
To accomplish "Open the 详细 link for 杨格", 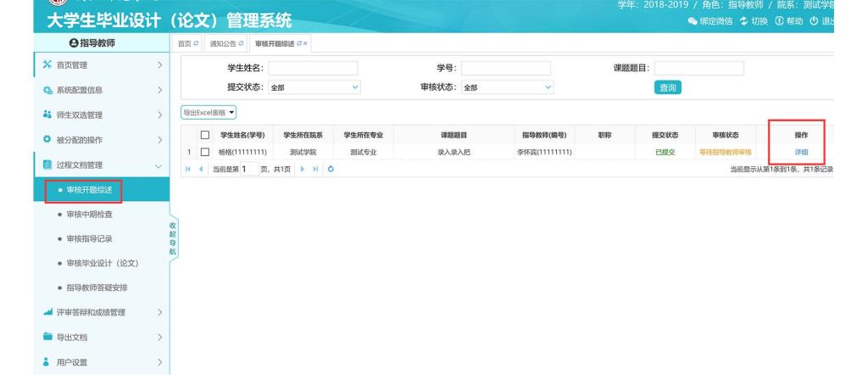I will pos(800,152).
